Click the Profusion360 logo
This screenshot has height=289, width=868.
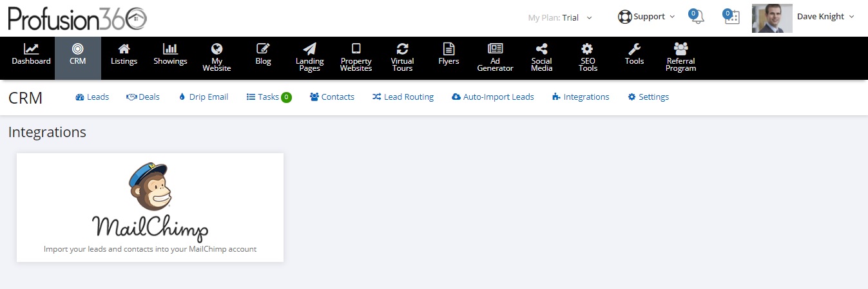click(x=77, y=18)
